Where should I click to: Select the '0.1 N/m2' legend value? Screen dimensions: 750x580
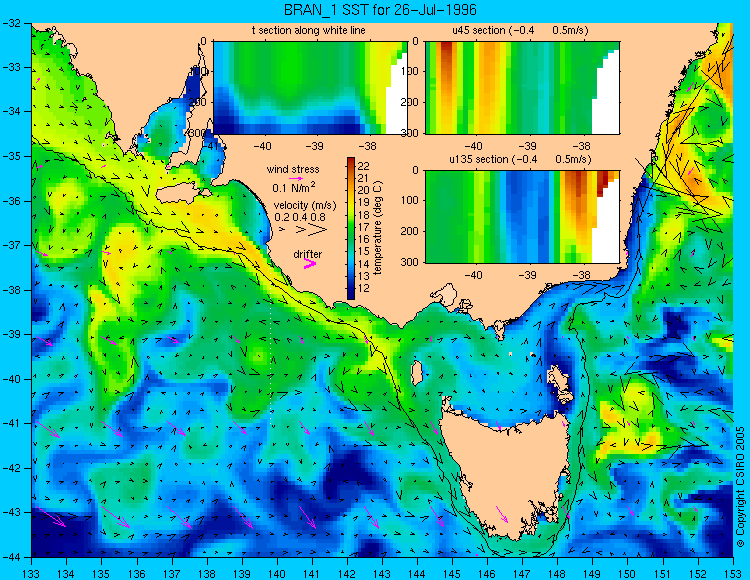click(x=294, y=187)
